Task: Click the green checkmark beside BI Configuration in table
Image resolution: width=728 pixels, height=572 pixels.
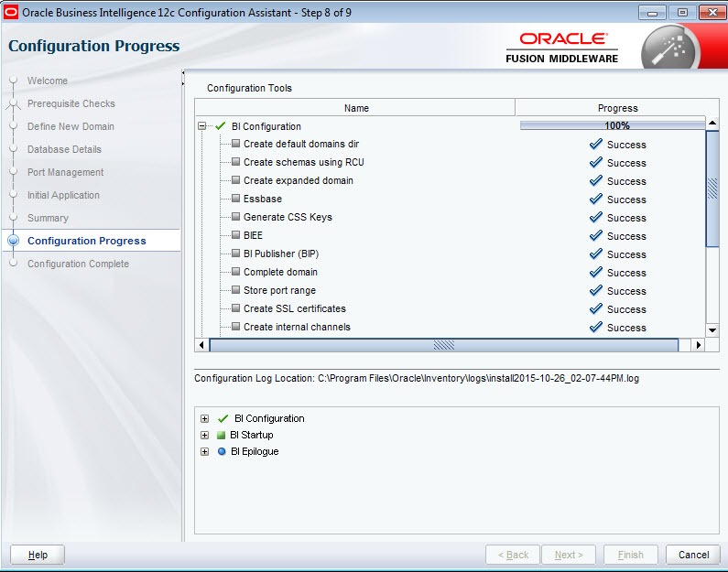Action: point(221,126)
